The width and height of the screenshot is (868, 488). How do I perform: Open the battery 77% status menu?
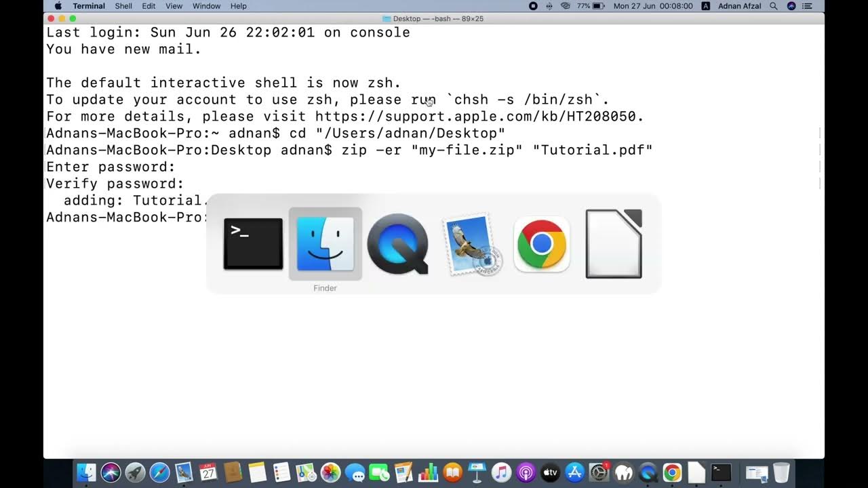(x=591, y=6)
